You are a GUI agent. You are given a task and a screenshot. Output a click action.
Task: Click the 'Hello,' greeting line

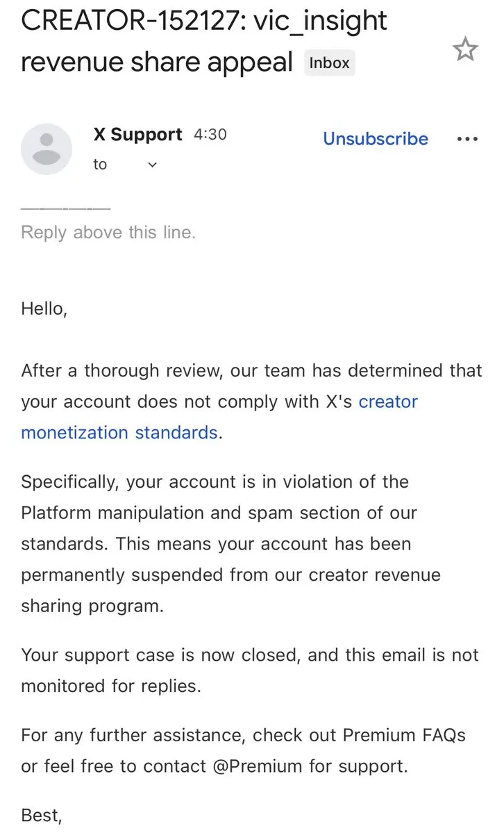coord(44,308)
